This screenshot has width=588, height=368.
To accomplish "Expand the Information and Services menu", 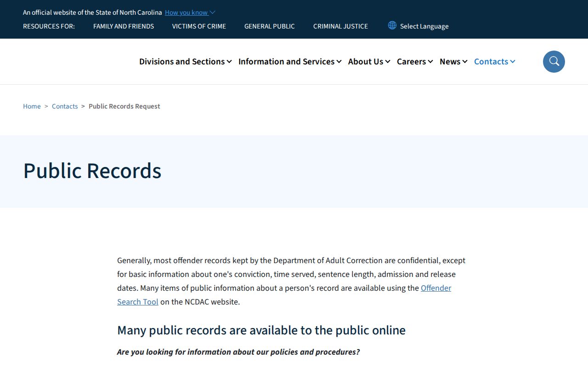I will click(290, 62).
